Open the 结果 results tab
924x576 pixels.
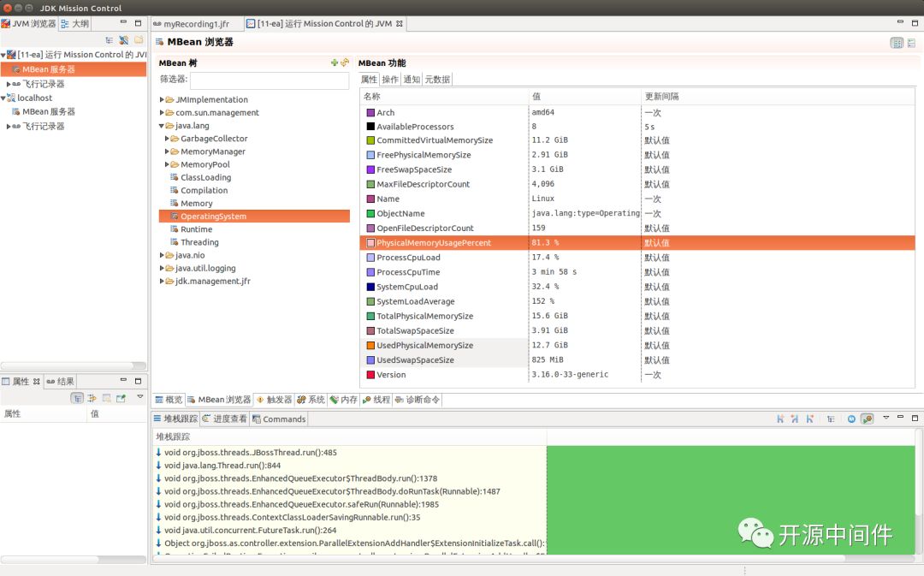(x=61, y=382)
